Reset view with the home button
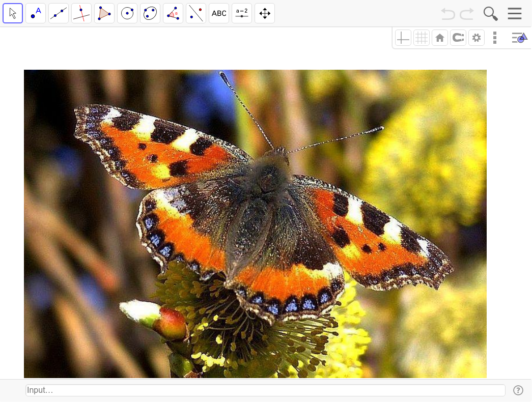 (x=440, y=38)
